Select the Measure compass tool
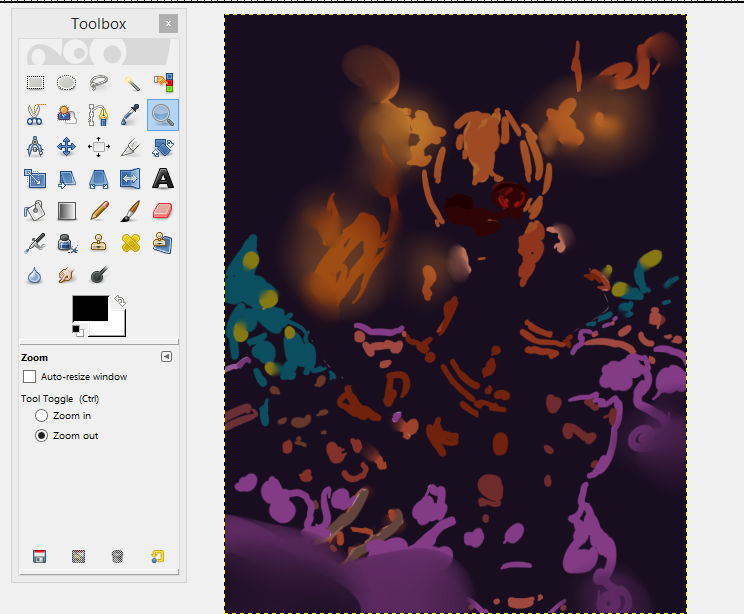This screenshot has width=744, height=614. tap(35, 147)
